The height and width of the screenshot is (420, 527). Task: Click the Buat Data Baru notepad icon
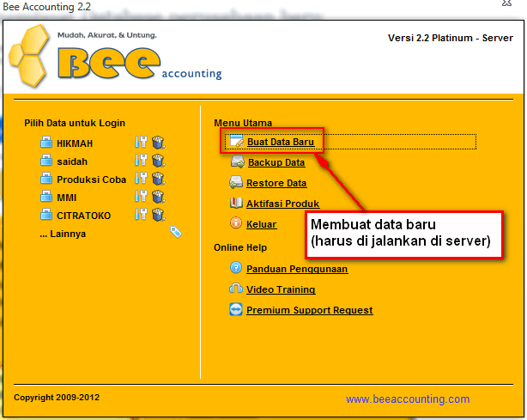click(x=236, y=141)
